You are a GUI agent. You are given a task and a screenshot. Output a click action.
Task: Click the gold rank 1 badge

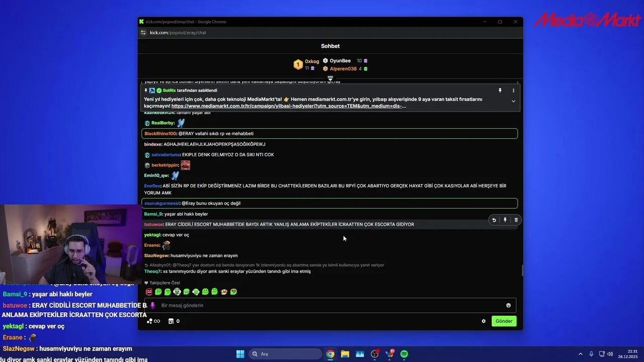coord(298,65)
